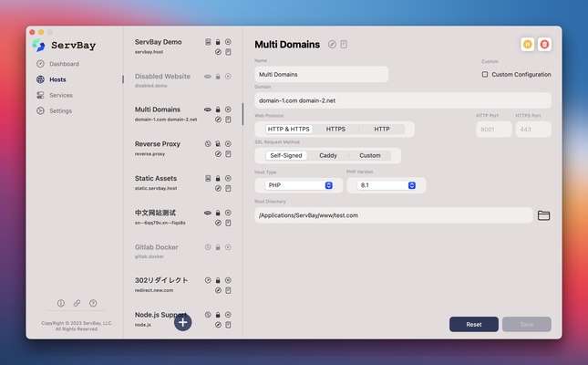Click Node.js Support clock icon
588x365 pixels.
pos(208,315)
